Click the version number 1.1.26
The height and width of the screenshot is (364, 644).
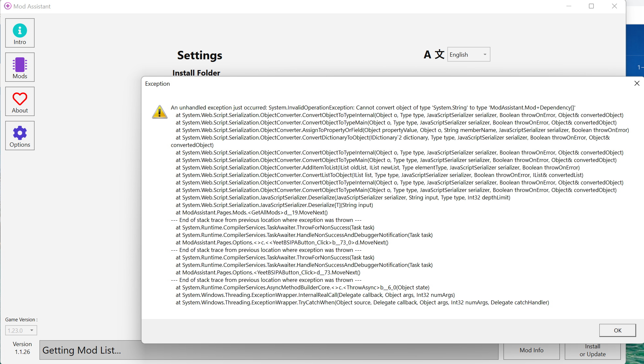click(x=22, y=352)
